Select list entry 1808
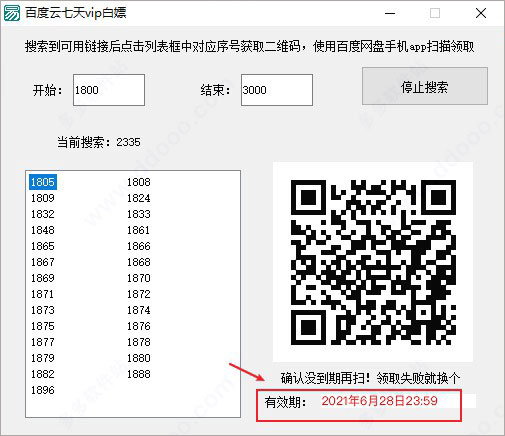 coord(139,182)
